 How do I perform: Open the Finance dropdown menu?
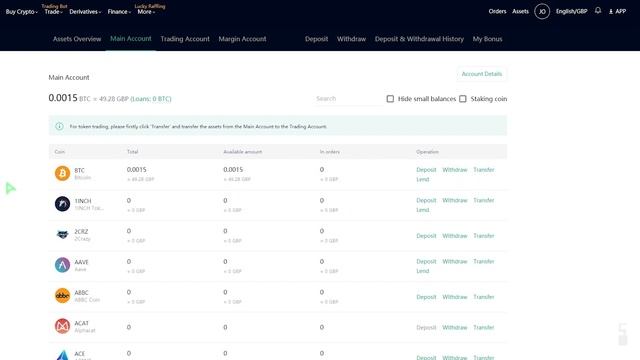(x=119, y=12)
